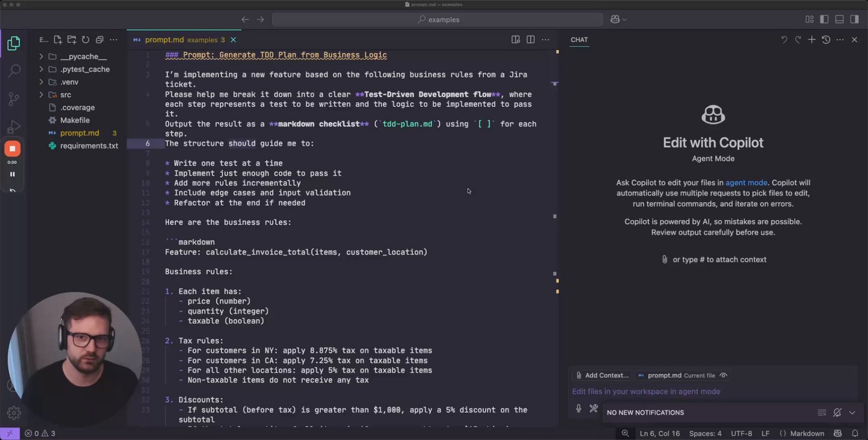This screenshot has width=868, height=440.
Task: Open requirements.txt in the Explorer
Action: pos(89,146)
